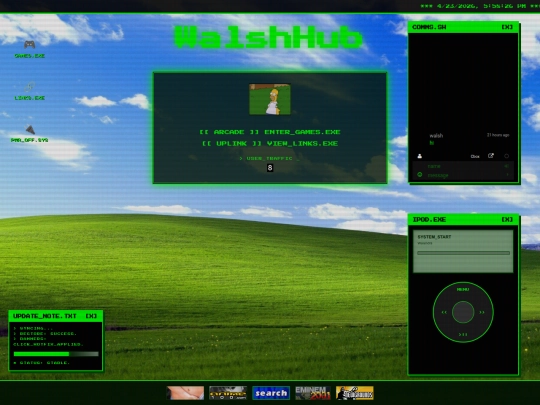Close the UPDATE_NOTE.TXT window
The width and height of the screenshot is (540, 405).
point(91,316)
